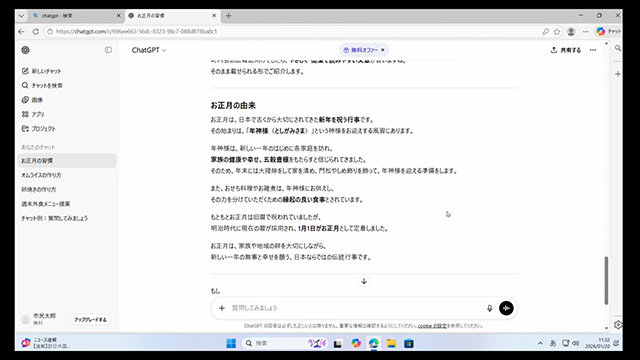The image size is (640, 360).
Task: Open the conversation options three-dot menu
Action: pos(593,50)
